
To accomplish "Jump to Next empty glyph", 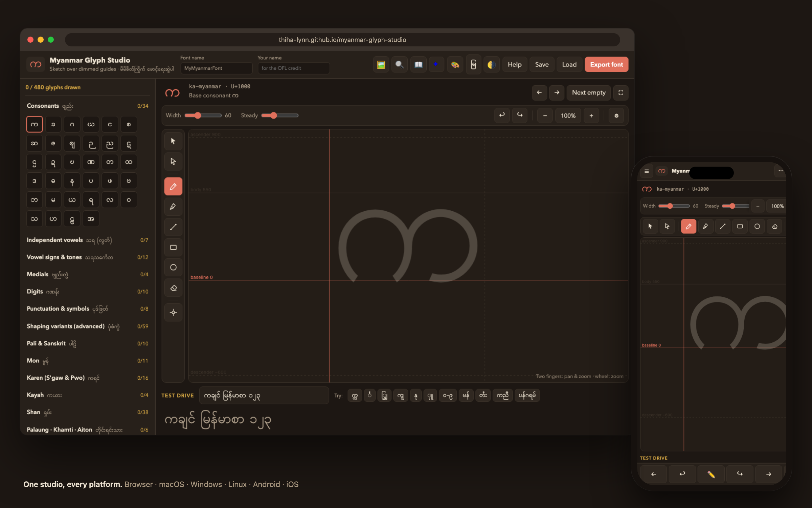I will [x=589, y=92].
